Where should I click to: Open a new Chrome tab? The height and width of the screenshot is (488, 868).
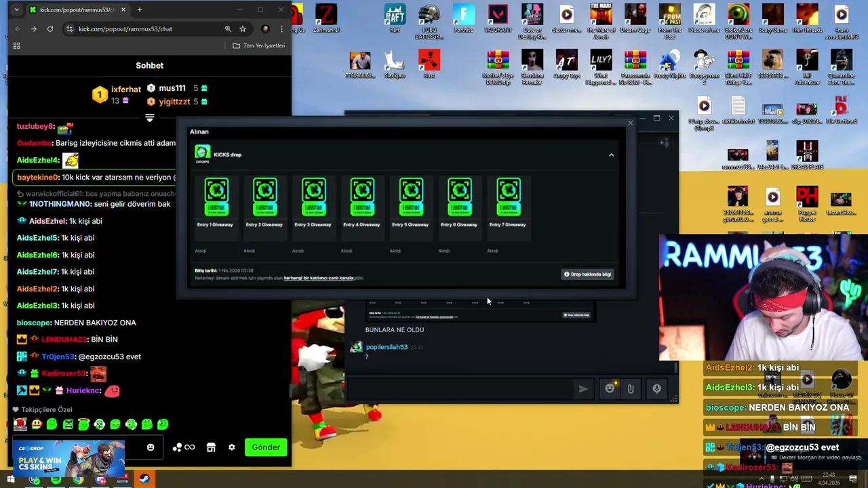pos(140,10)
